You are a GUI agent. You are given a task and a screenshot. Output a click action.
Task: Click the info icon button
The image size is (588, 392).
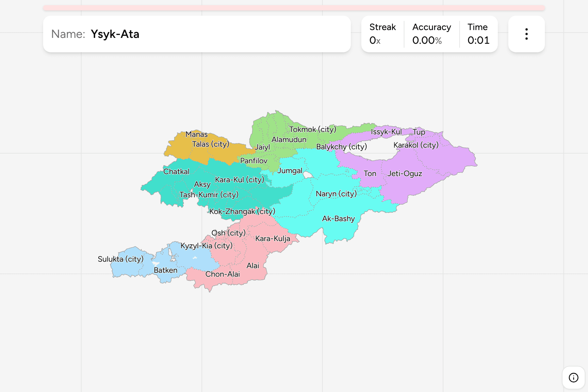573,378
